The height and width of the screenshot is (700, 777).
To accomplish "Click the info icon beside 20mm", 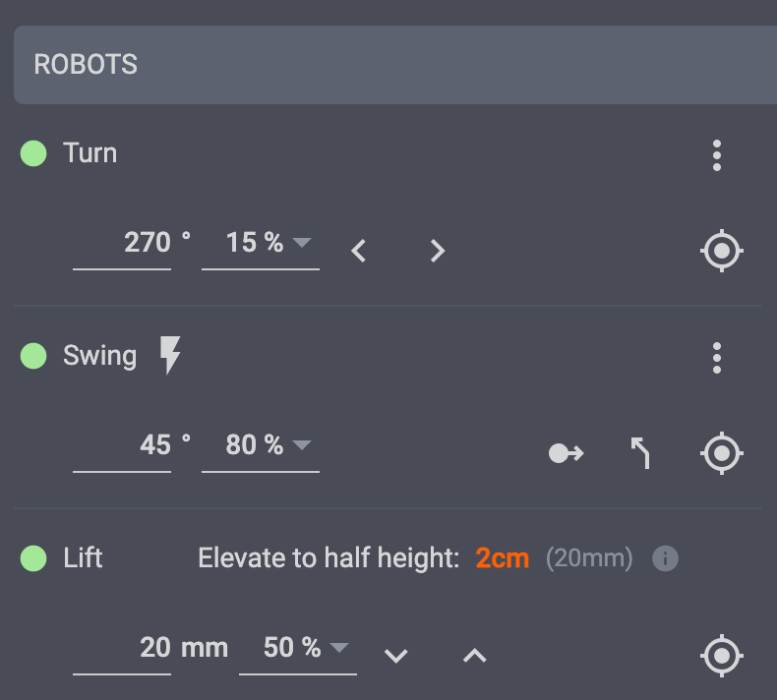I will (x=666, y=559).
